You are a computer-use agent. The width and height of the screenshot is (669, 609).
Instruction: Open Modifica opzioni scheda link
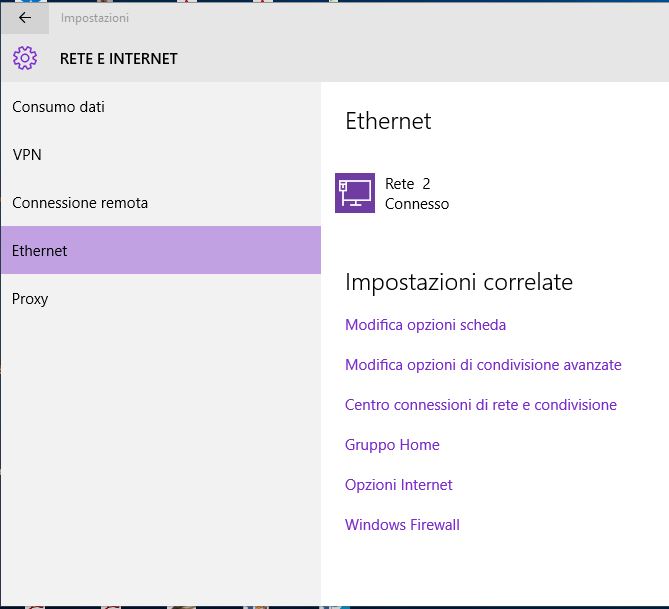425,325
